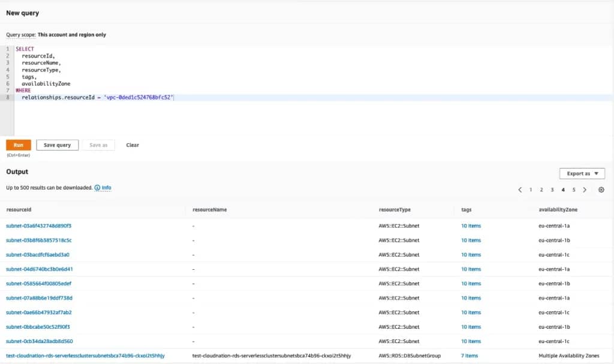Click the SELECT keyword in editor
The width and height of the screenshot is (614, 364).
pos(25,49)
